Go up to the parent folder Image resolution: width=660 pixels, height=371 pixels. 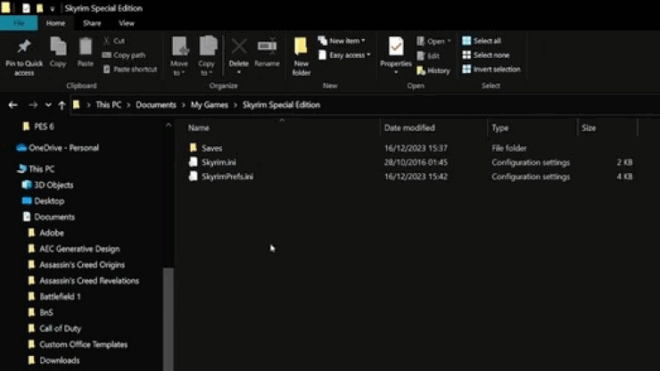pyautogui.click(x=62, y=105)
